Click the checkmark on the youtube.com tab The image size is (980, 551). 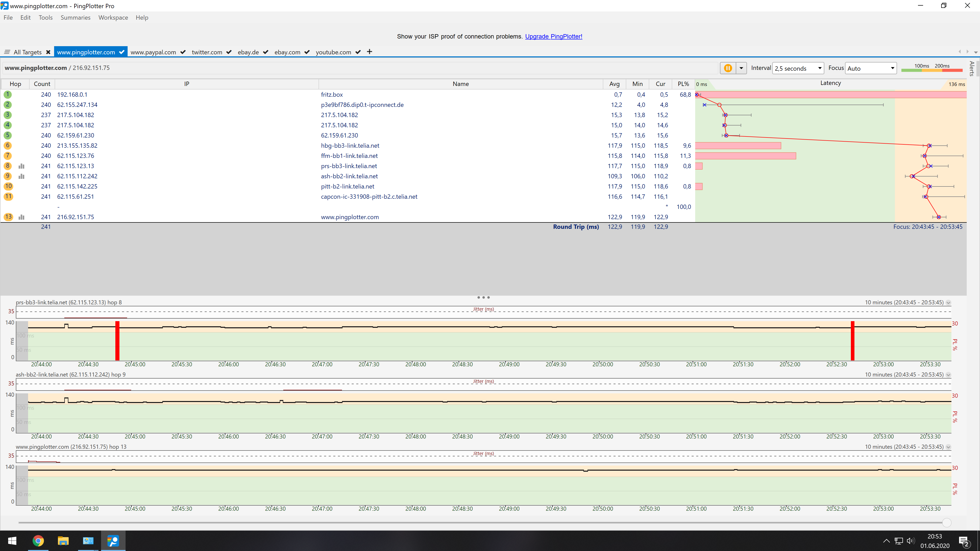pos(358,52)
